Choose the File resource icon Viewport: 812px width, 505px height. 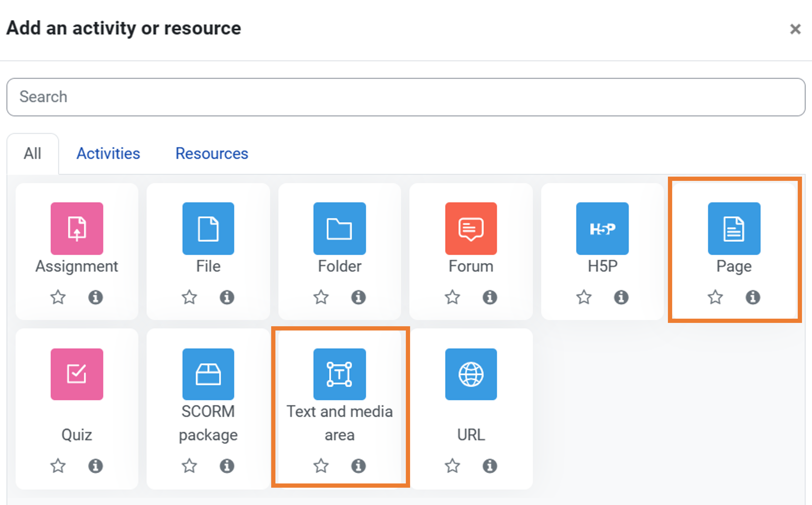tap(208, 229)
